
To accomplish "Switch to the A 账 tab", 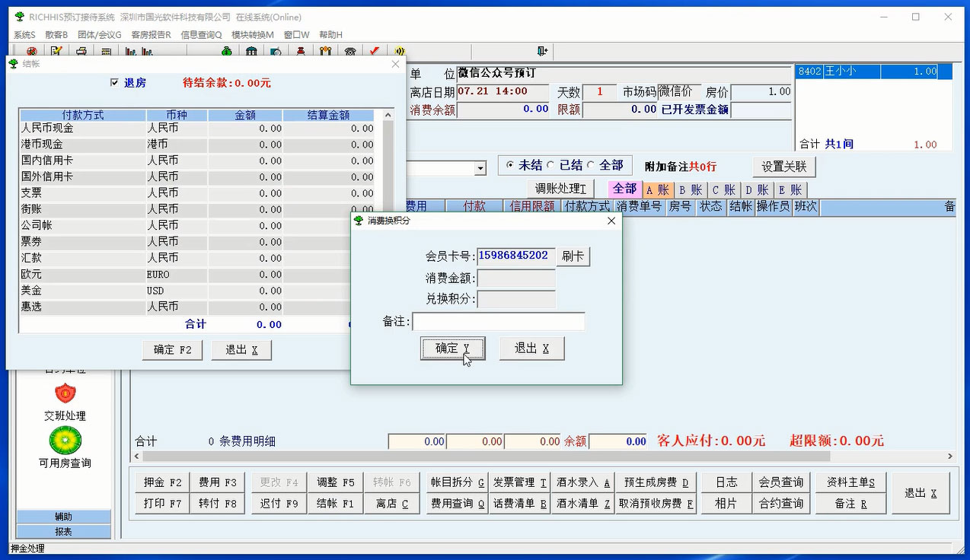I will [658, 190].
